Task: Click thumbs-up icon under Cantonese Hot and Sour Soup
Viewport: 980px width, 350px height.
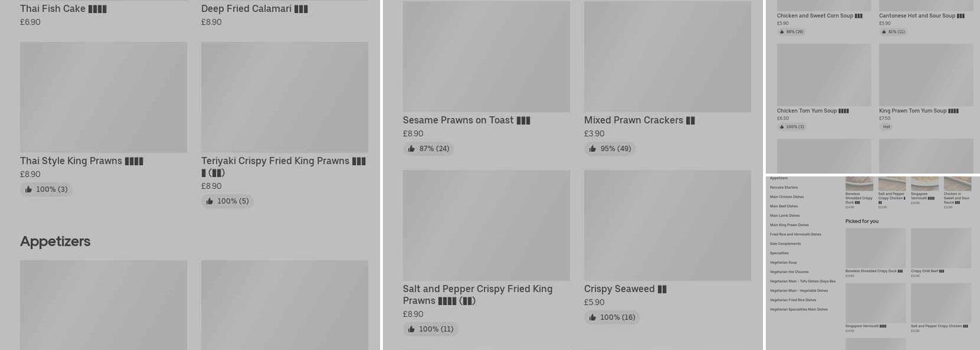Action: pos(884,32)
